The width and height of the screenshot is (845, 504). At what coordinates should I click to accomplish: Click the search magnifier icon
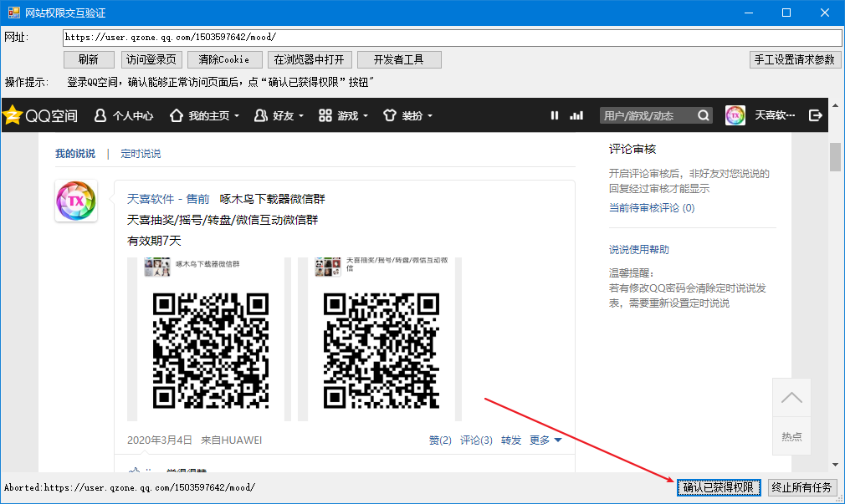pyautogui.click(x=703, y=115)
